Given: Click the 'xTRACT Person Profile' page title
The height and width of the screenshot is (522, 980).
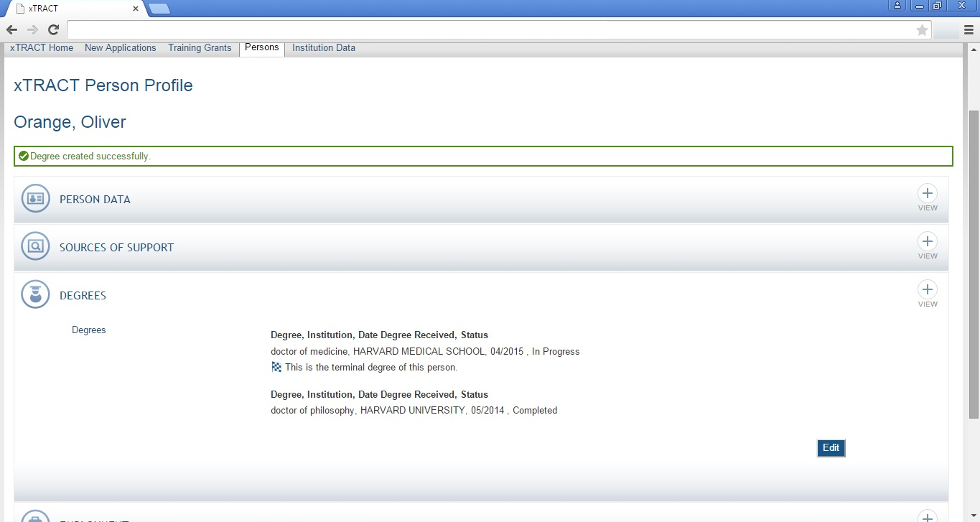Looking at the screenshot, I should (103, 85).
